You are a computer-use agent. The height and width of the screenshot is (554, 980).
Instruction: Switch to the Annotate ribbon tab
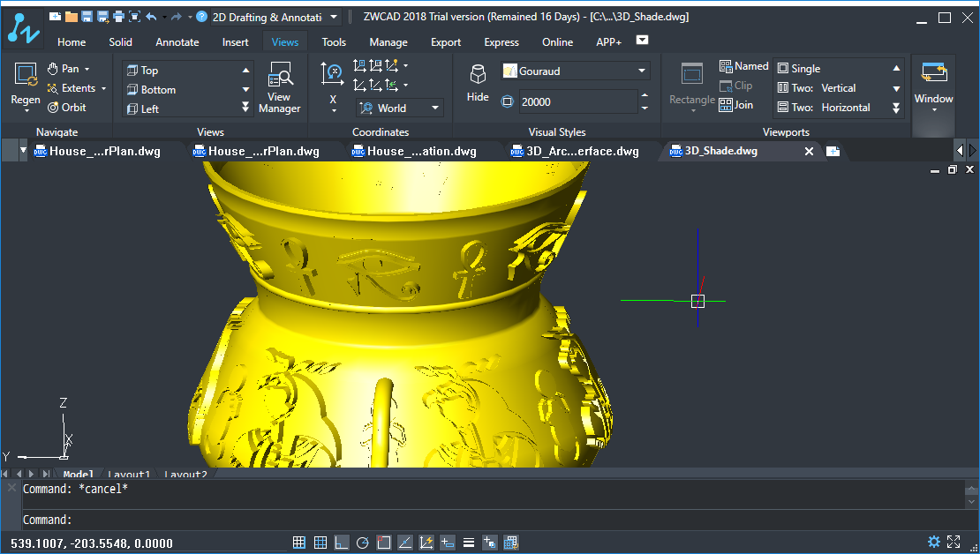click(x=177, y=41)
